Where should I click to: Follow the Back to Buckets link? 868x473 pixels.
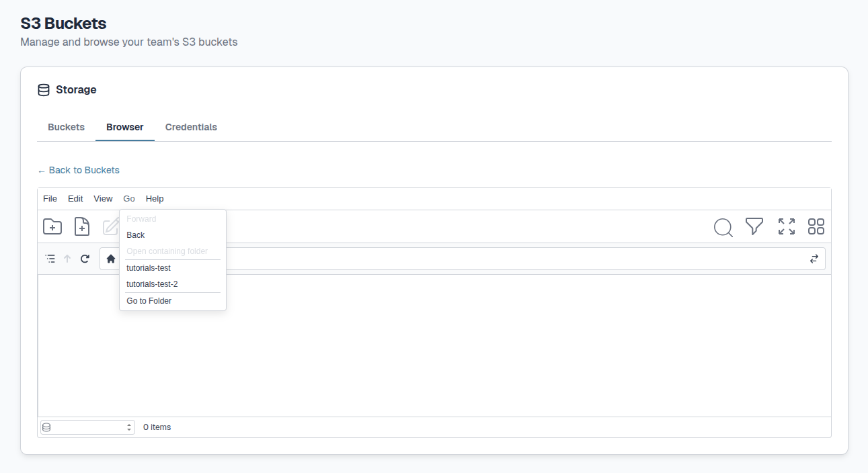(x=79, y=170)
